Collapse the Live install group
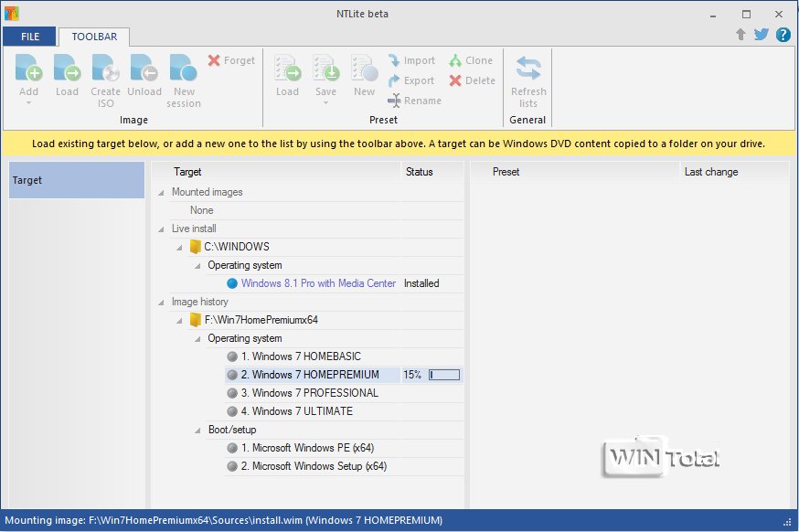This screenshot has height=532, width=799. tap(162, 229)
